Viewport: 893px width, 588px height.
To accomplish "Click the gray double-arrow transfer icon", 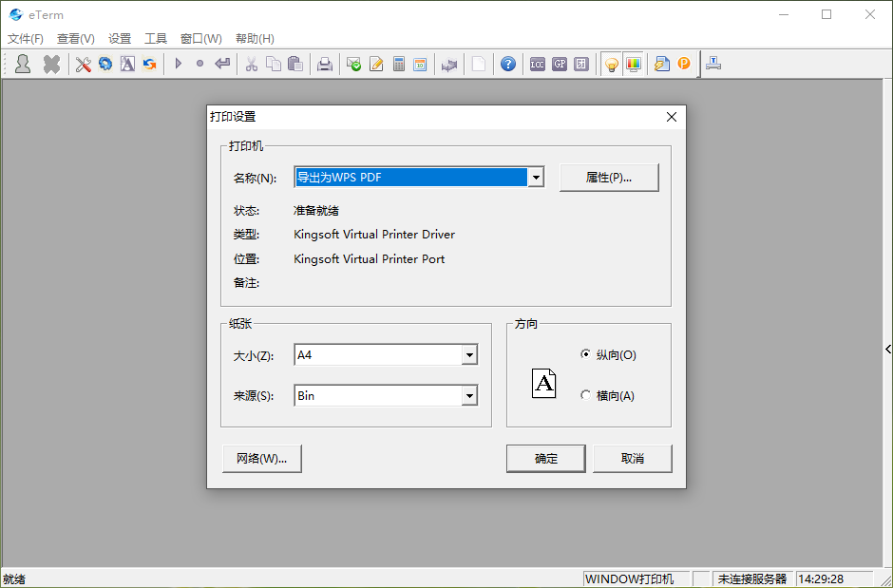I will coord(449,65).
